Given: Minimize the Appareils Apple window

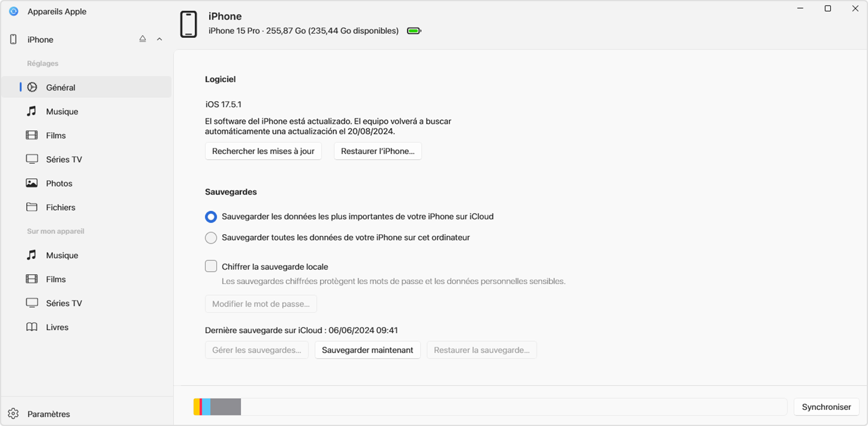Looking at the screenshot, I should 800,8.
